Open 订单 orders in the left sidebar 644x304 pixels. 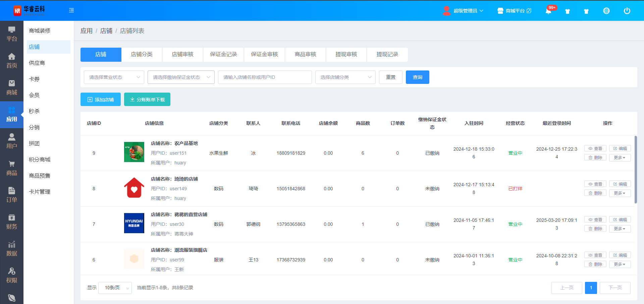[12, 195]
